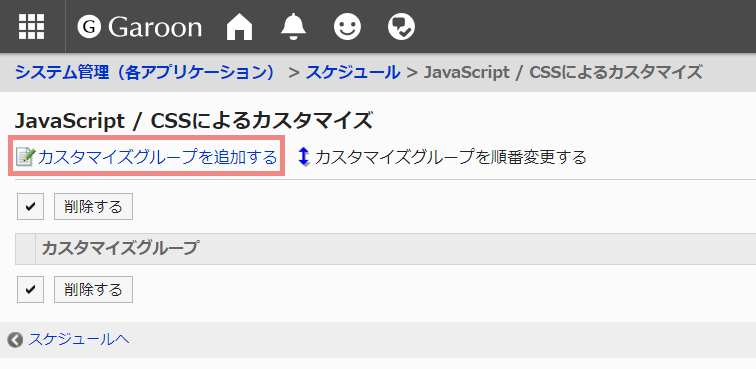756x369 pixels.
Task: Open the notifications bell icon
Action: tap(294, 27)
